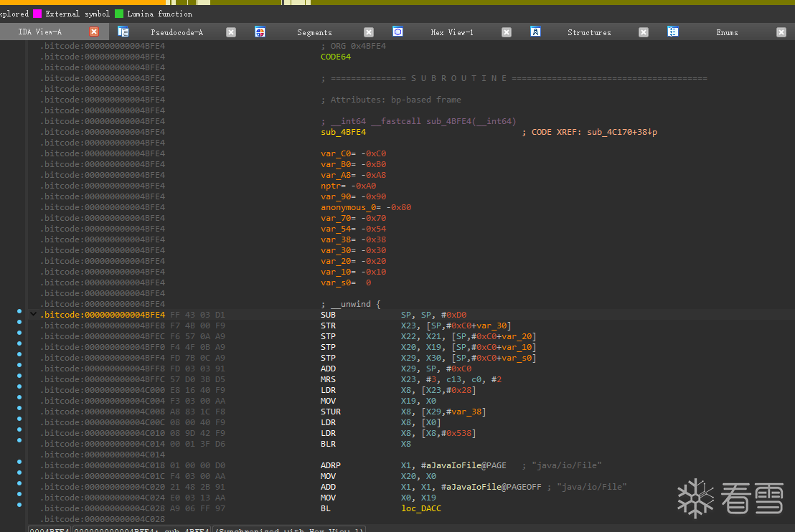
Task: Click the Enums tab icon
Action: pos(672,32)
